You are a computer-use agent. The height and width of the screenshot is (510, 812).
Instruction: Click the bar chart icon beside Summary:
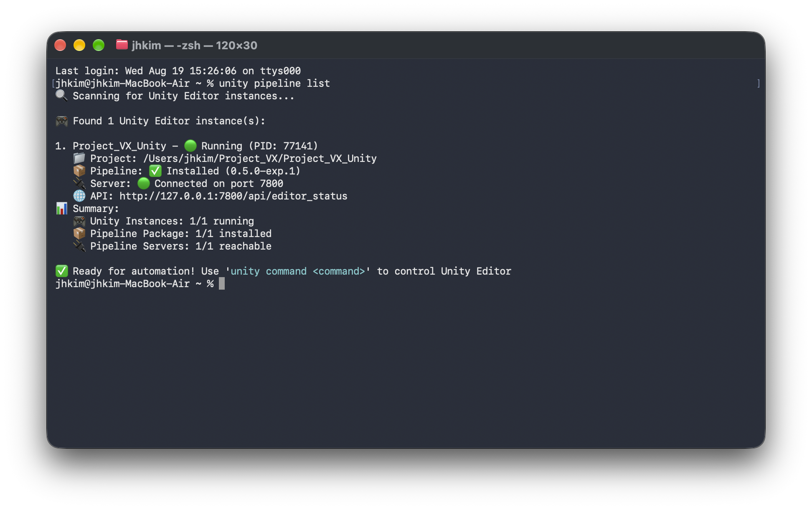(61, 208)
